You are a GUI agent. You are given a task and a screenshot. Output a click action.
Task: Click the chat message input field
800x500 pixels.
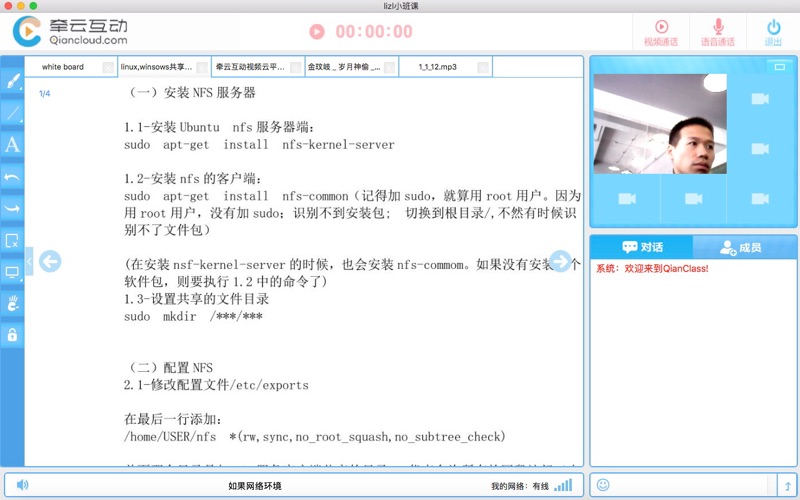pos(690,485)
